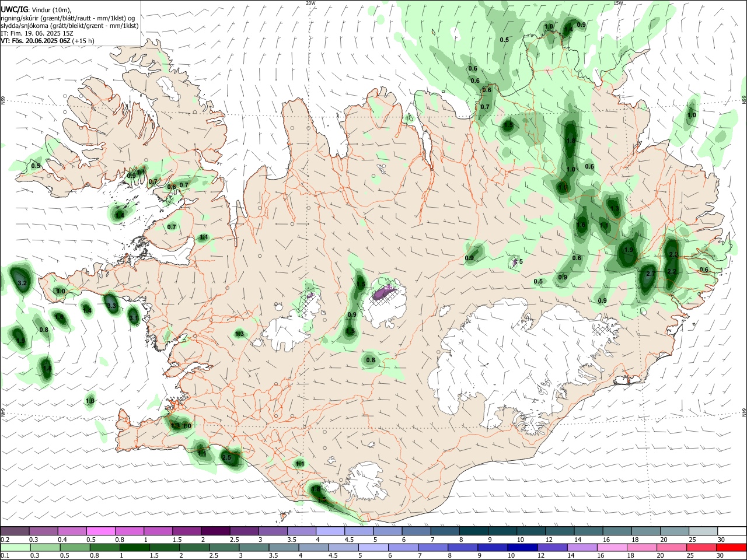Select dark teal upper swatch between 8 and 9
The height and width of the screenshot is (560, 747).
coord(473,531)
